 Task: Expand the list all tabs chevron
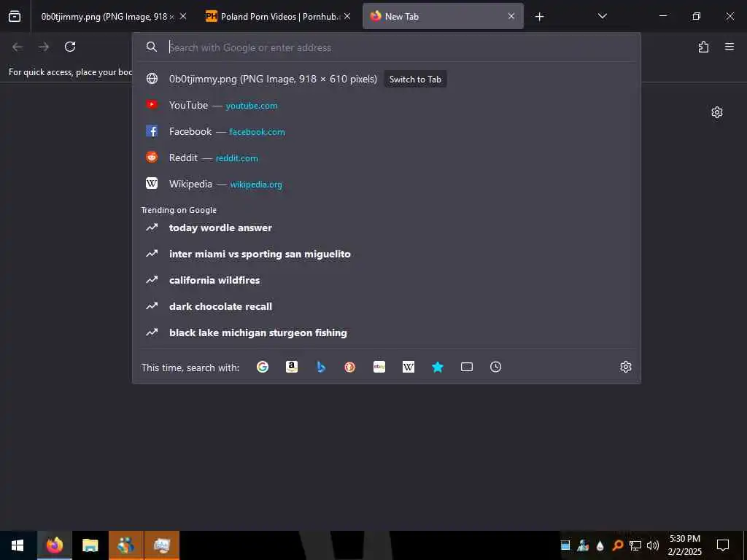[602, 16]
